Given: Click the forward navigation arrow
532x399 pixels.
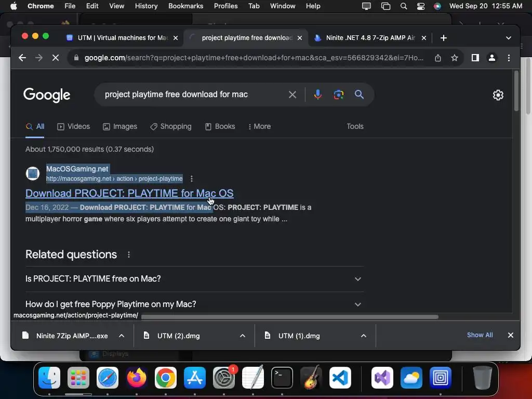Looking at the screenshot, I should 38,58.
